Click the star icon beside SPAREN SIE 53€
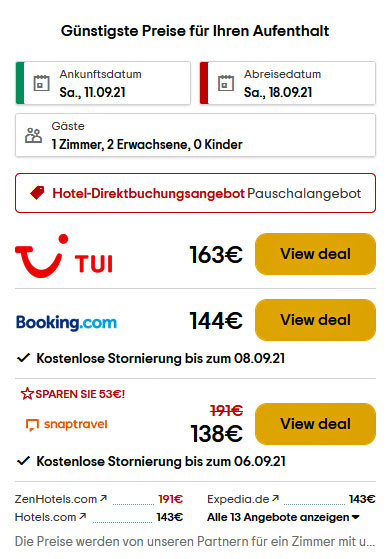Screen dimensions: 387x559 (x=27, y=394)
